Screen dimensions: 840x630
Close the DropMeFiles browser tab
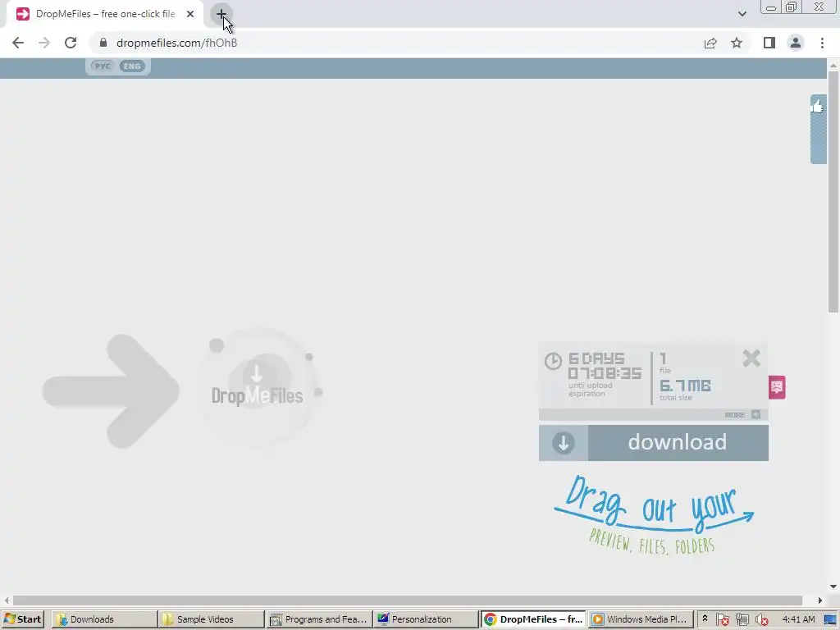[190, 14]
